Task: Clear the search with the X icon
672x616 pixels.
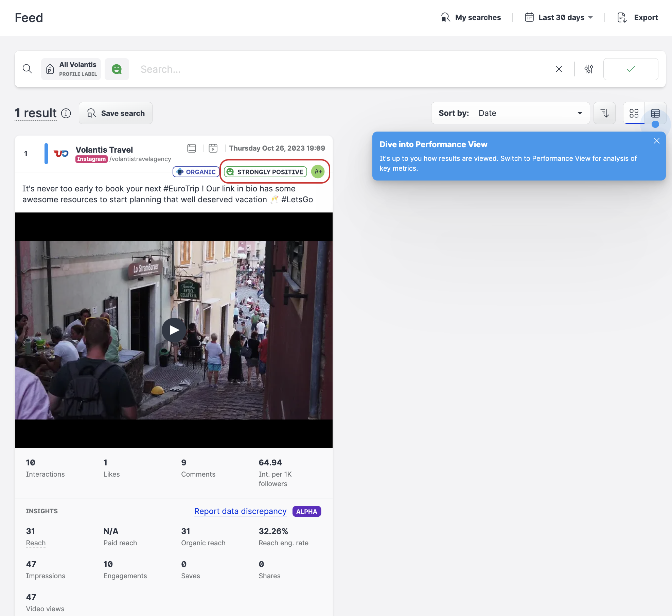Action: point(559,69)
